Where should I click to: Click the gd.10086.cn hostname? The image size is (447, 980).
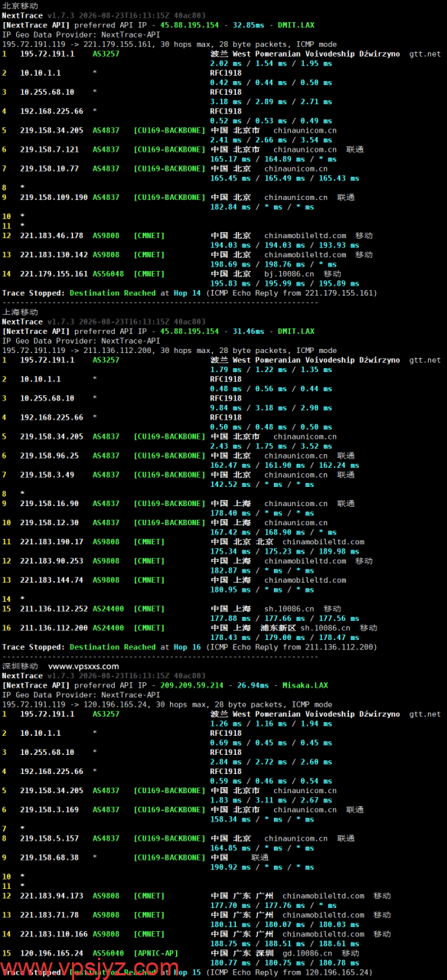pos(308,953)
